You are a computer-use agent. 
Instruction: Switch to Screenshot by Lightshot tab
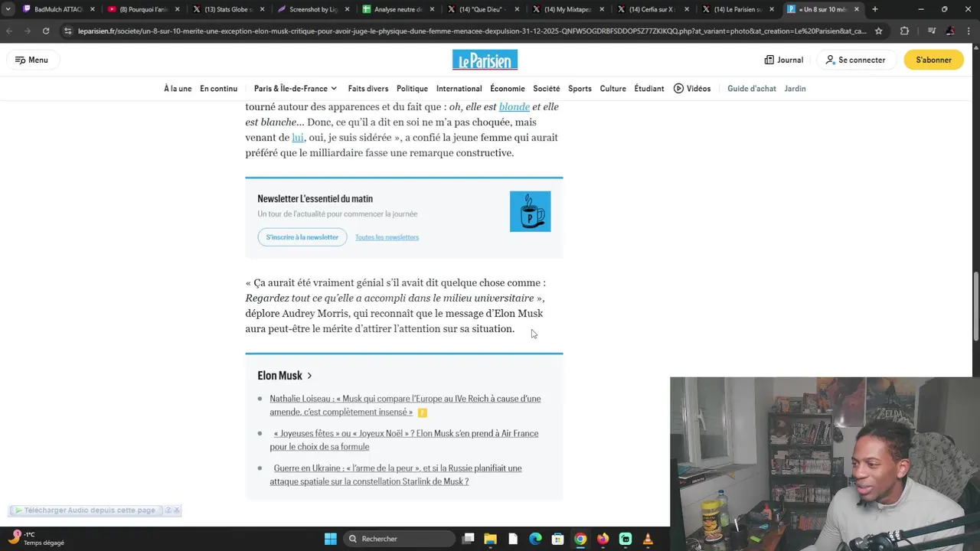pos(312,9)
